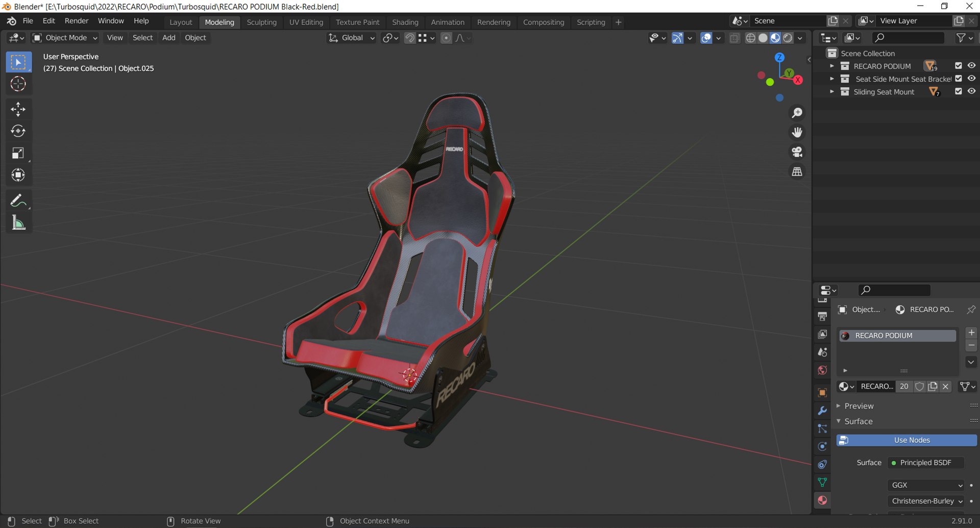Choose the Rotate tool
The height and width of the screenshot is (528, 980).
point(18,131)
